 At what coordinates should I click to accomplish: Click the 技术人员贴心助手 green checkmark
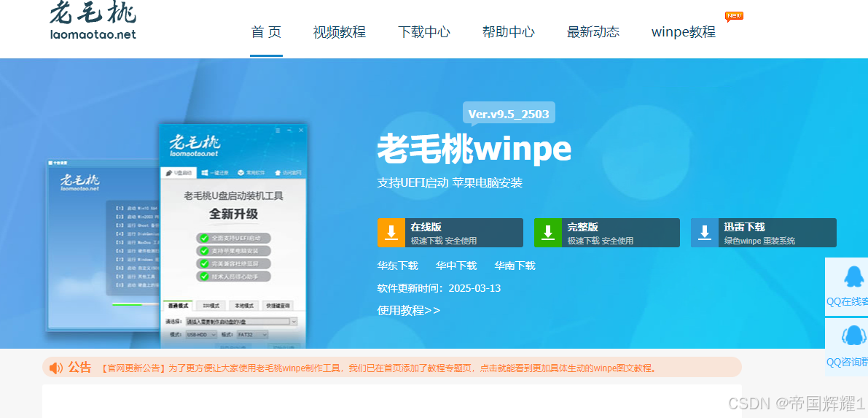pos(204,276)
